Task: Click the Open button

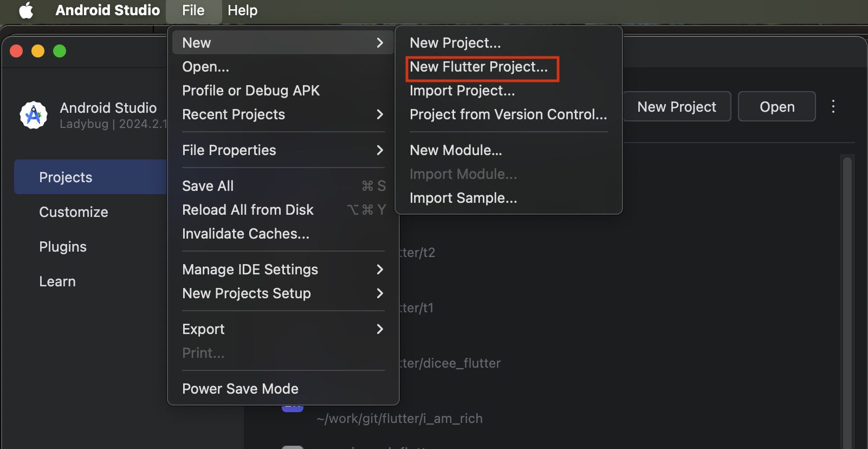Action: [776, 107]
